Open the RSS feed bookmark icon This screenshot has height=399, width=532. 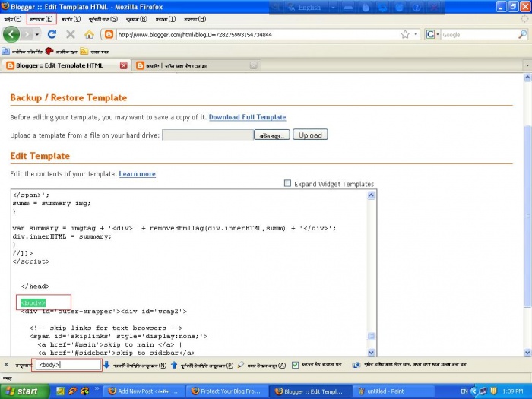pos(84,51)
